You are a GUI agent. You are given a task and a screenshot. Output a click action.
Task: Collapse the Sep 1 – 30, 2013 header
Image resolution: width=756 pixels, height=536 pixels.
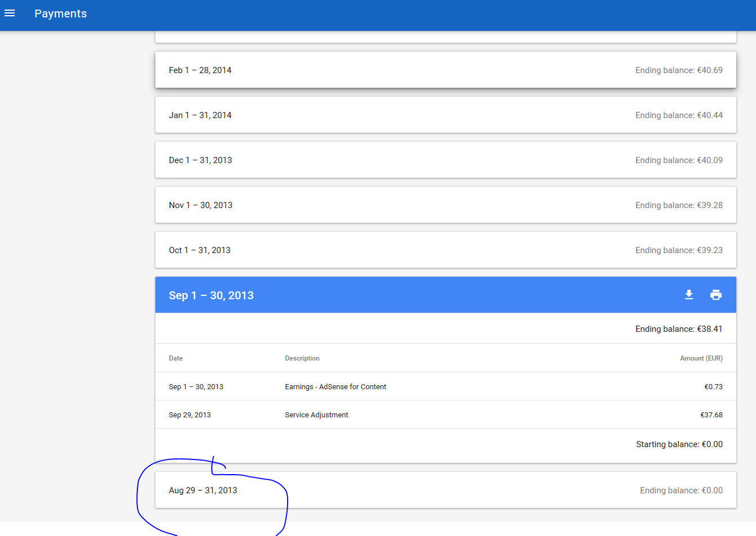[x=211, y=295]
